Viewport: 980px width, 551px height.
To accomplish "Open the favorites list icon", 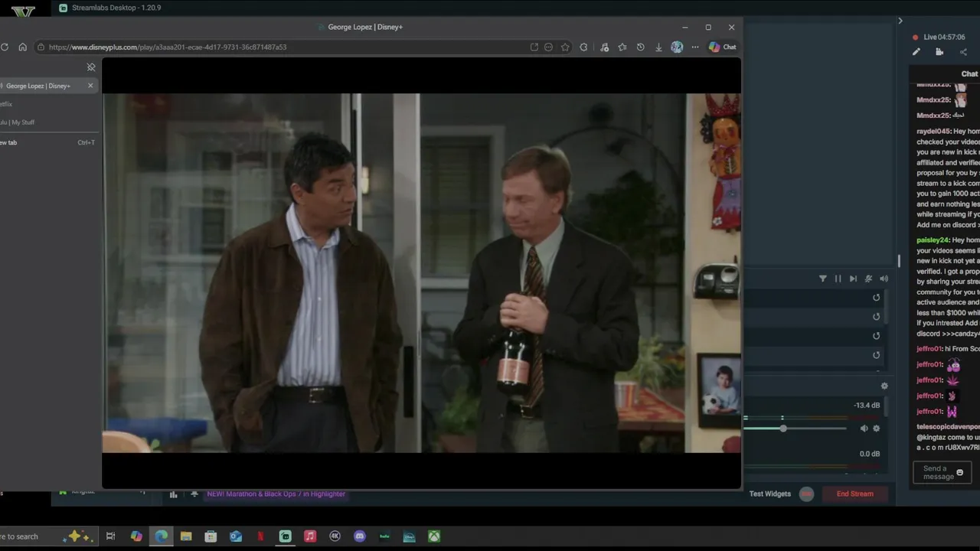I will [x=622, y=47].
